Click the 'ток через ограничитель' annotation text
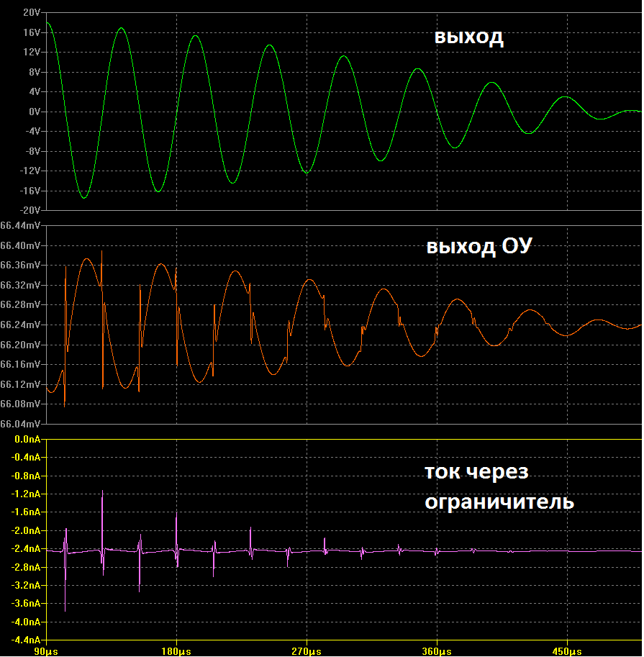Image resolution: width=644 pixels, height=657 pixels. pyautogui.click(x=499, y=487)
